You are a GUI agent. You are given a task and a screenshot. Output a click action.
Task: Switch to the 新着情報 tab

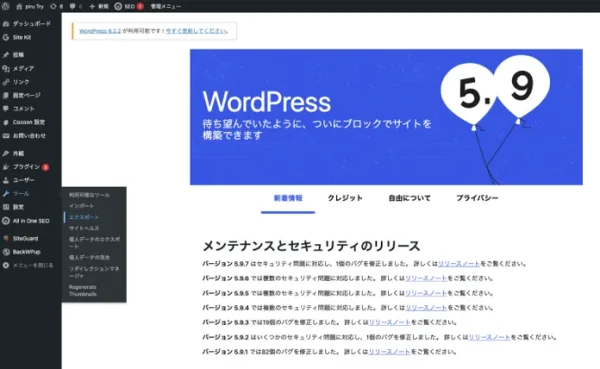click(288, 198)
